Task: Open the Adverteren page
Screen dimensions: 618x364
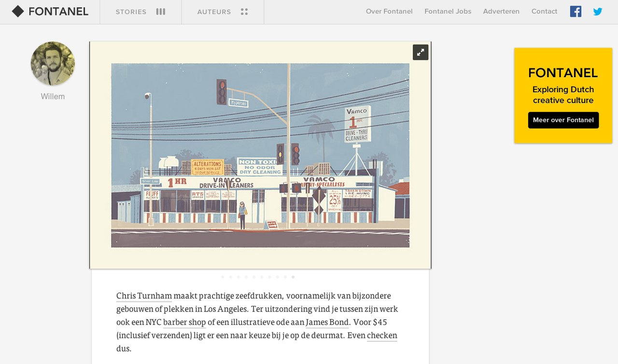Action: pyautogui.click(x=501, y=12)
